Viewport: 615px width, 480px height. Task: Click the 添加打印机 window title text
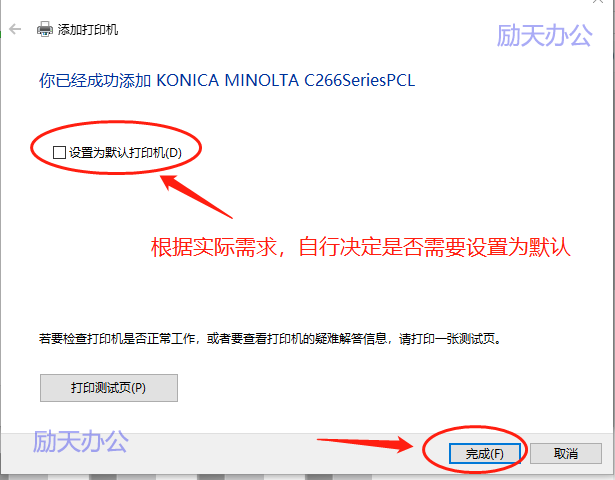pos(88,29)
